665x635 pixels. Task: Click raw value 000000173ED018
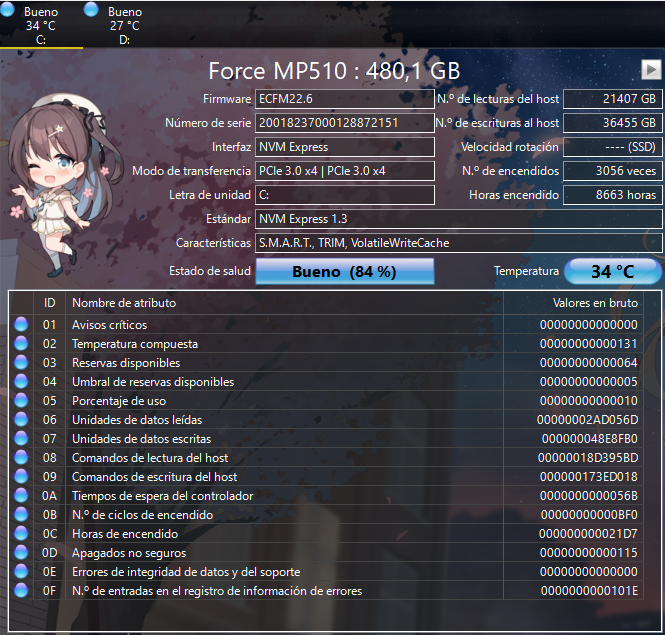click(x=589, y=477)
